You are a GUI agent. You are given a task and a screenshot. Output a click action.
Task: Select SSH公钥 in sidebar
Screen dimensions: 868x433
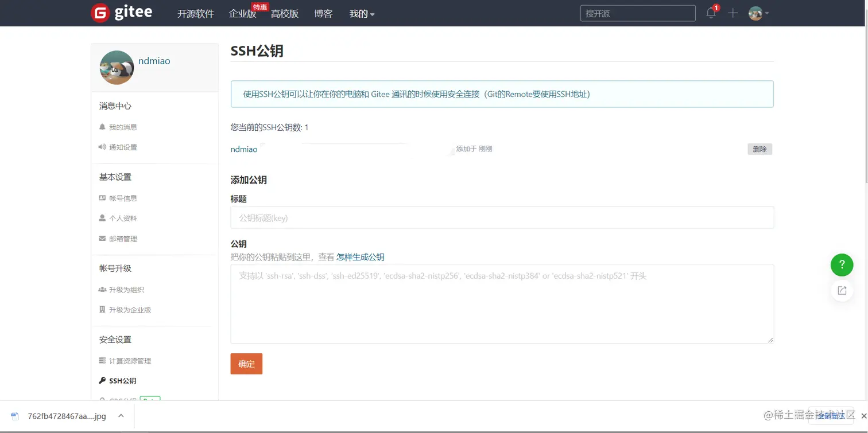coord(122,381)
